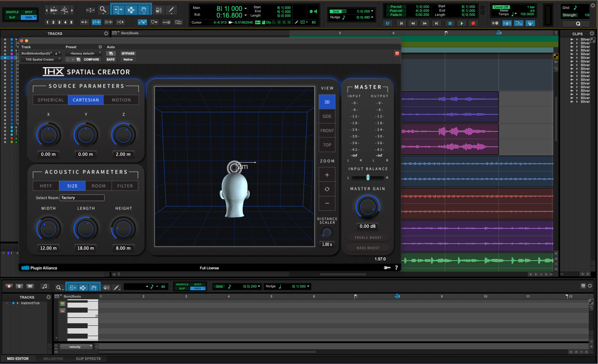Image resolution: width=598 pixels, height=364 pixels.
Task: Open the Select Room factory dropdown
Action: (82, 198)
